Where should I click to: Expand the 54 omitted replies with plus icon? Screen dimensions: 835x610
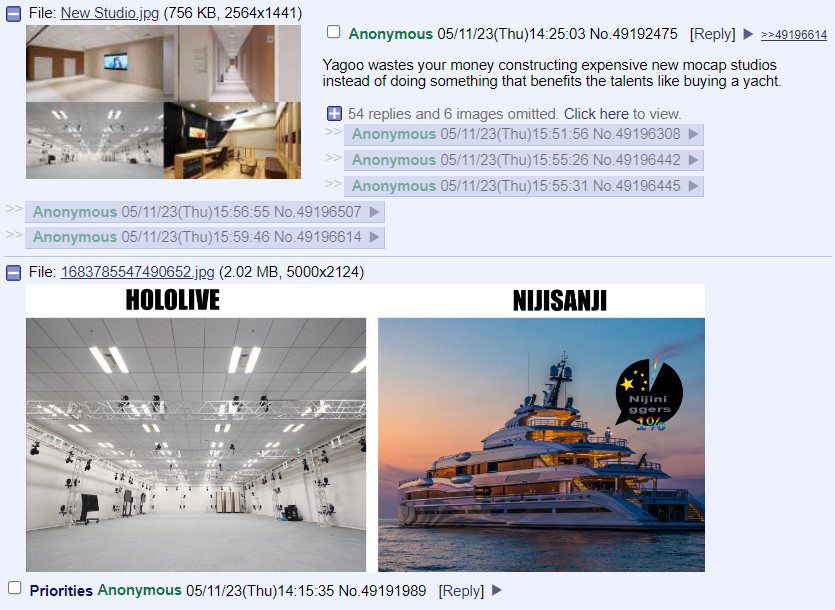(x=334, y=113)
